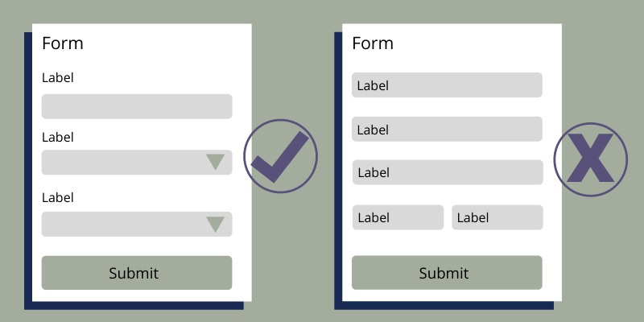Focus the third full-width Label field in right form

click(448, 172)
